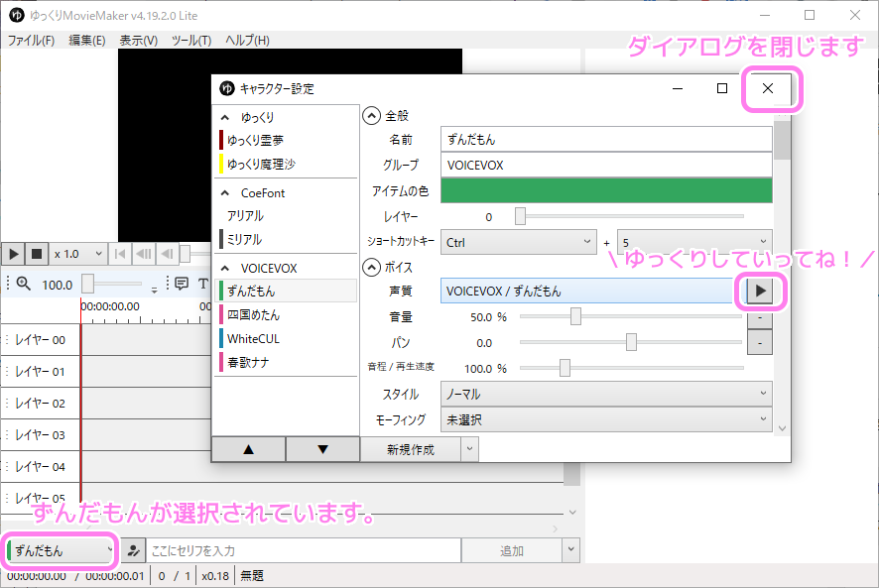Click the T text item icon
Viewport: 879px width, 588px height.
[203, 284]
